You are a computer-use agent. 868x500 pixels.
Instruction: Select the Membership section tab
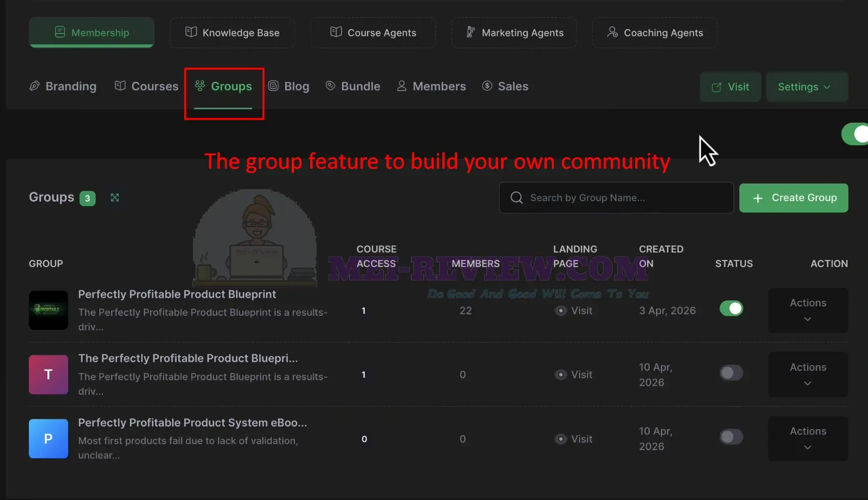coord(92,32)
